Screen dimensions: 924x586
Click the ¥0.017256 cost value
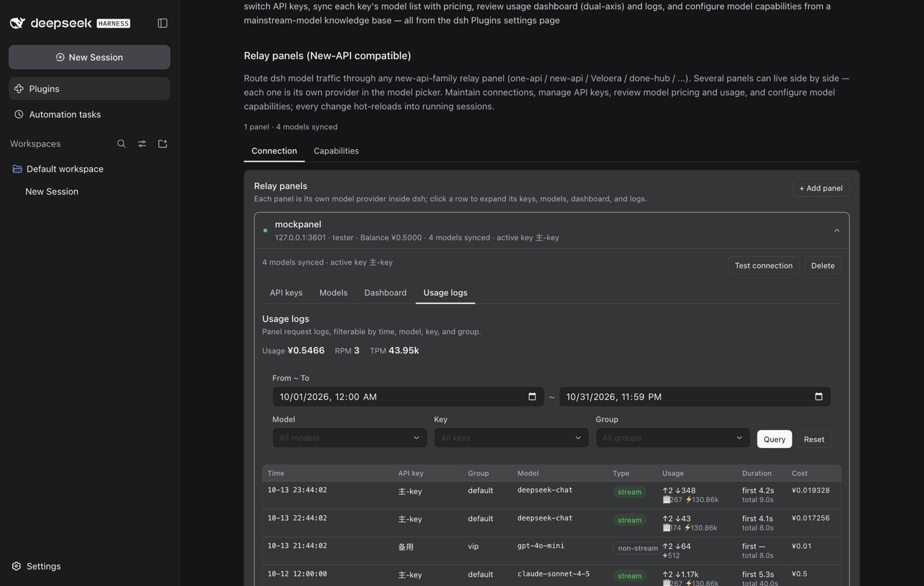point(810,518)
